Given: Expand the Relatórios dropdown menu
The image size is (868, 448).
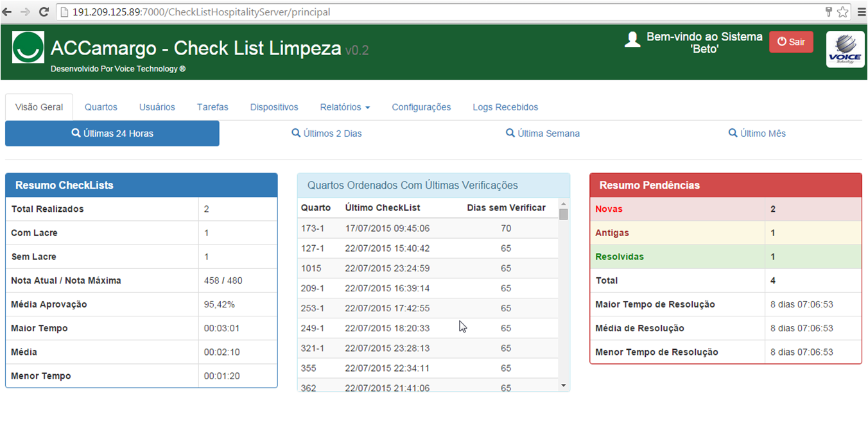Looking at the screenshot, I should pos(345,107).
